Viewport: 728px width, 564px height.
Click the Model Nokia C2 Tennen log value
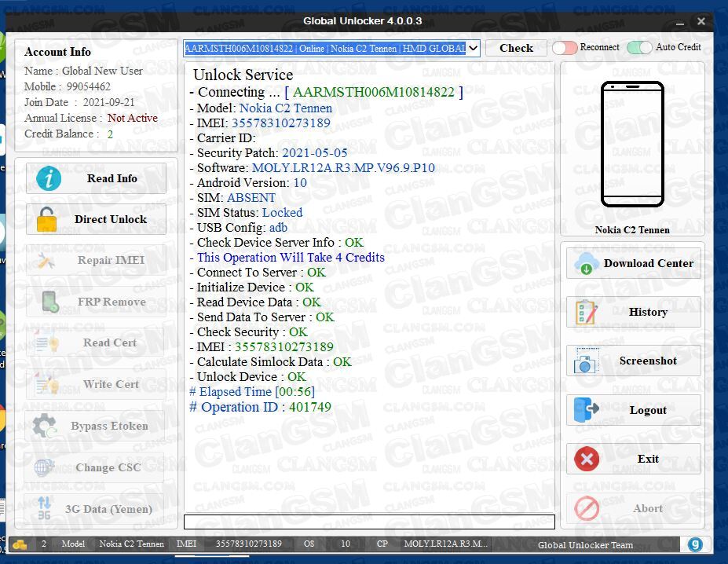pos(286,108)
